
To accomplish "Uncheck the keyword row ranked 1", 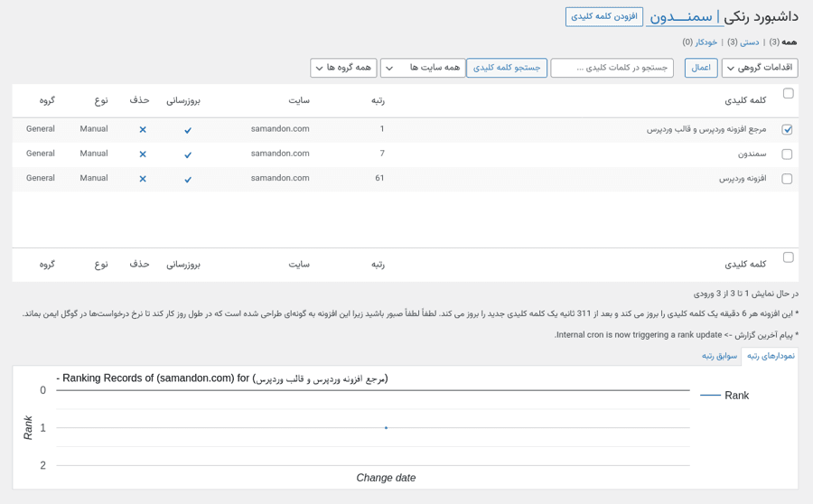I will (x=787, y=130).
